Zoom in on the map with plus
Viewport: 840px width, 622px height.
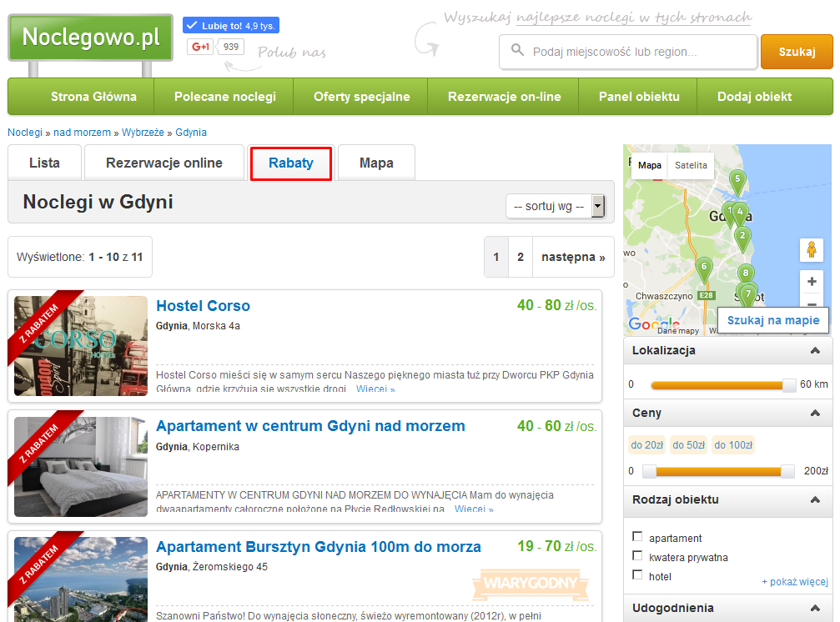coord(812,282)
